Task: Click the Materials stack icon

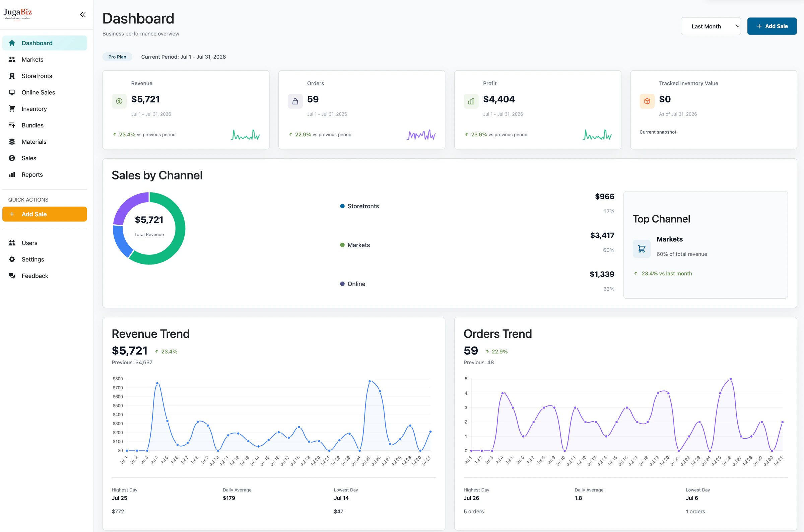Action: [x=12, y=142]
